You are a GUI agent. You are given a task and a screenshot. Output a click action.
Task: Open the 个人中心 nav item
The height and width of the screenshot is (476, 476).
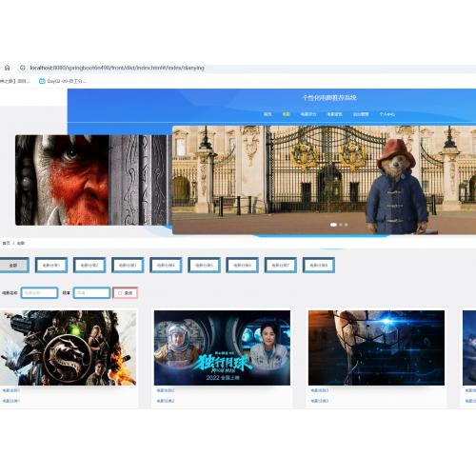387,114
